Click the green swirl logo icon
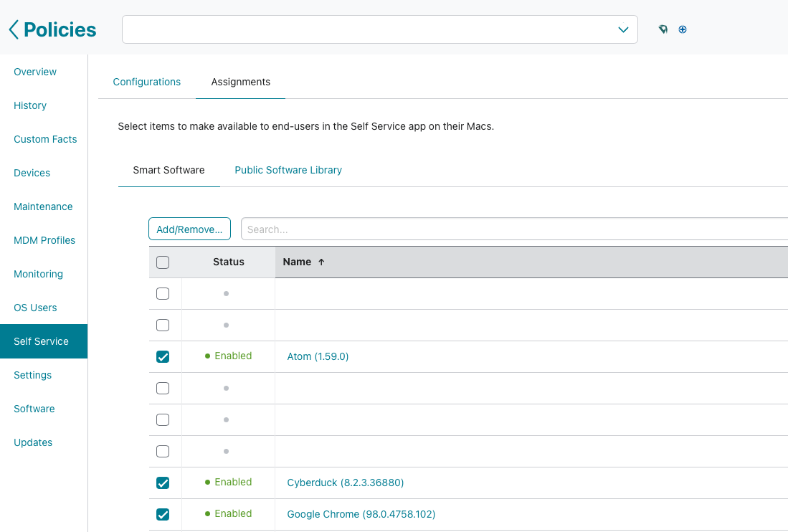This screenshot has height=532, width=788. [663, 29]
